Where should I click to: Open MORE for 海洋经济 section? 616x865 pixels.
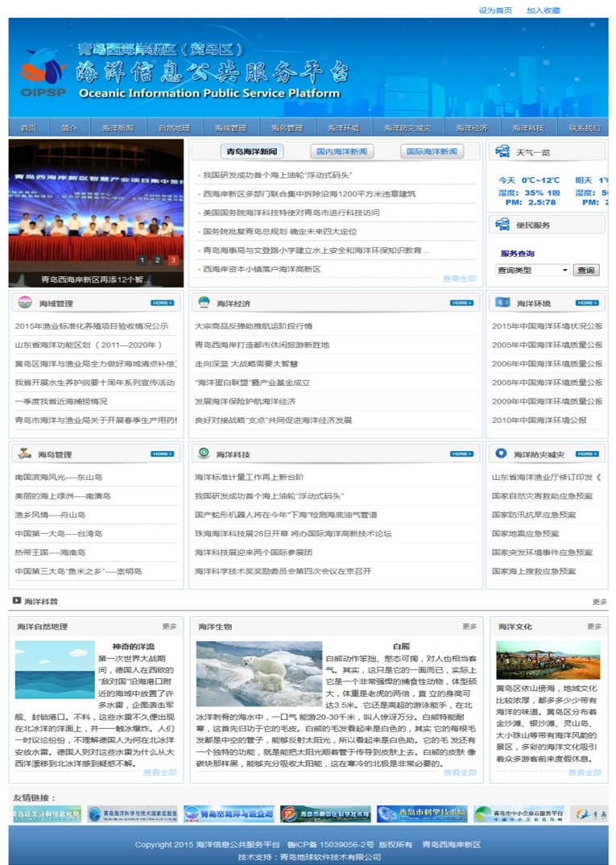pyautogui.click(x=461, y=303)
